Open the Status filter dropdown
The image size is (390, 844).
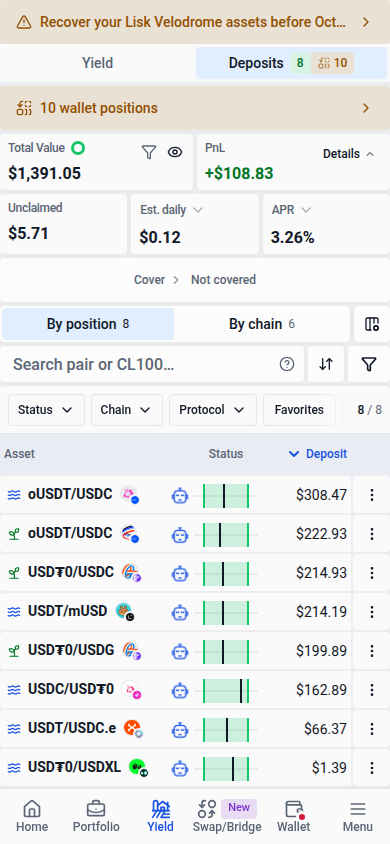tap(45, 410)
